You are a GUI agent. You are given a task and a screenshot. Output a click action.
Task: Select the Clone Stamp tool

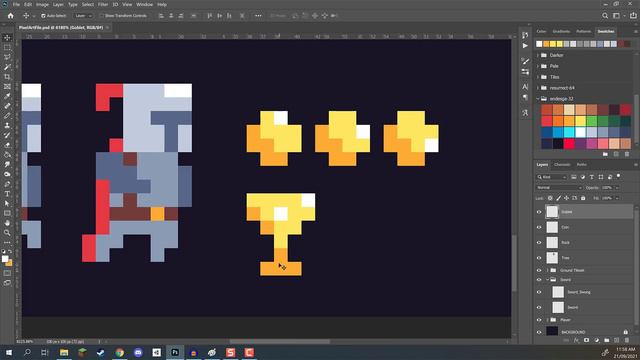(7, 126)
